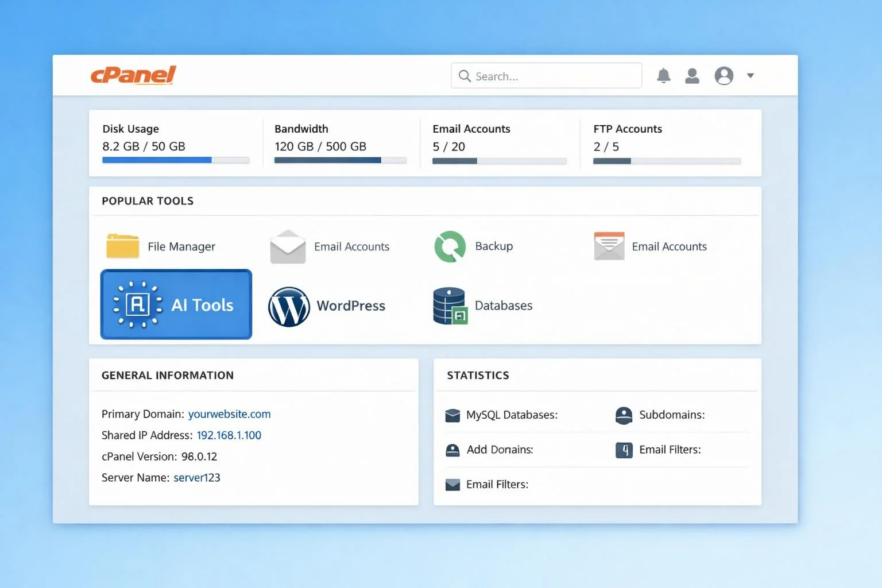
Task: Click the File Manager label
Action: click(181, 247)
